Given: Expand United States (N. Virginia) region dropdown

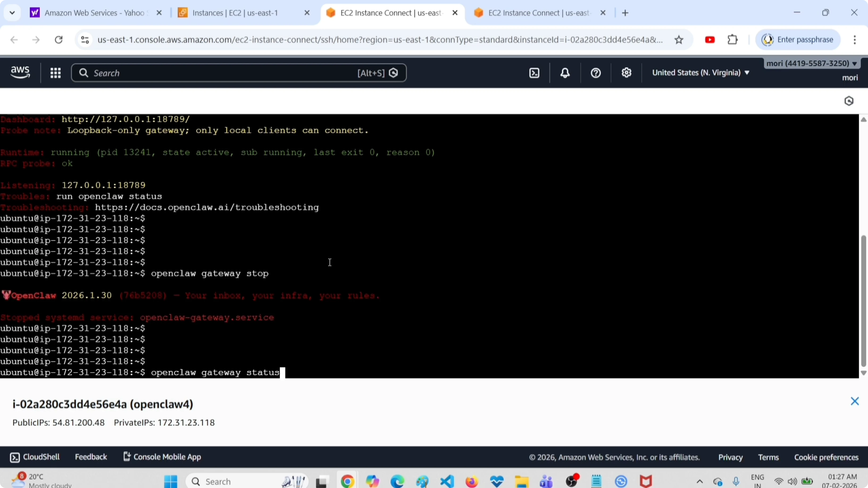Looking at the screenshot, I should click(x=701, y=73).
